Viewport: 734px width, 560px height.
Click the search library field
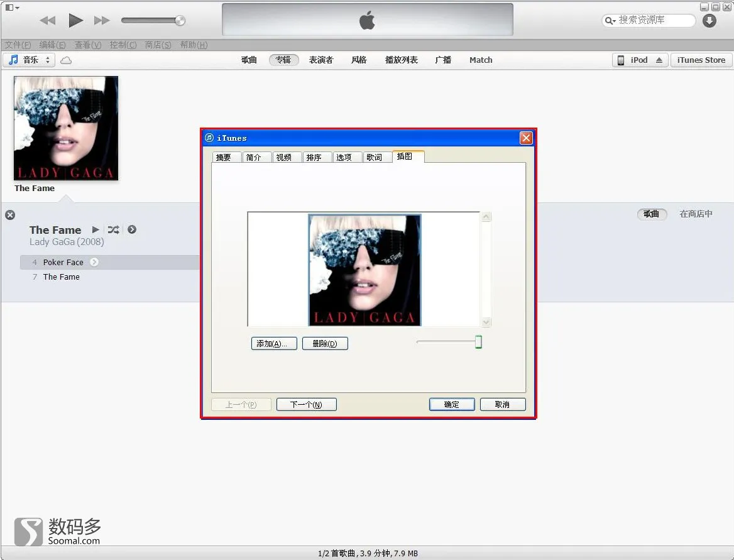click(649, 20)
